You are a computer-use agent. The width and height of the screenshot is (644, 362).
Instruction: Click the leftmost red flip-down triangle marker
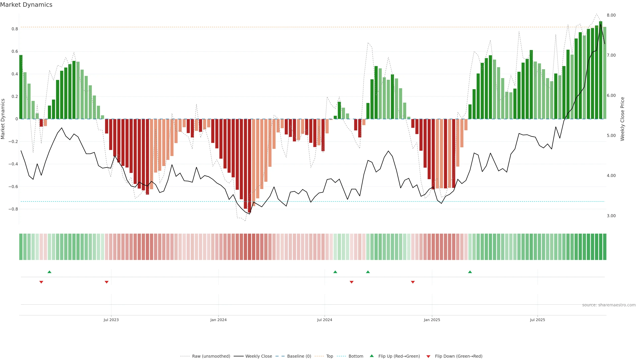[41, 282]
